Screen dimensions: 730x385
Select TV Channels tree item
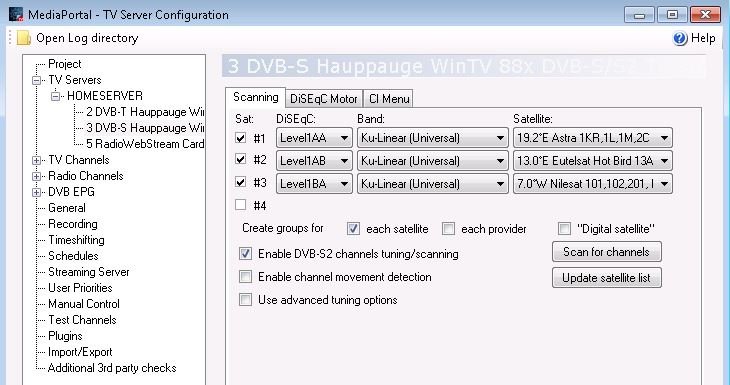79,160
